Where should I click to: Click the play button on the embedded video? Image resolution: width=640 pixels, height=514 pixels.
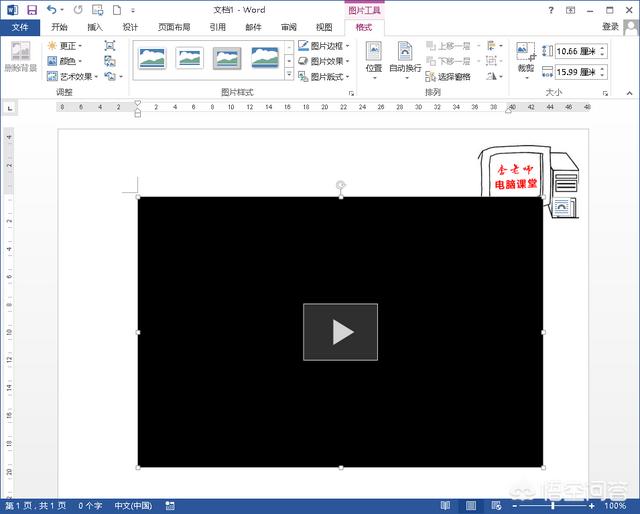click(x=341, y=332)
